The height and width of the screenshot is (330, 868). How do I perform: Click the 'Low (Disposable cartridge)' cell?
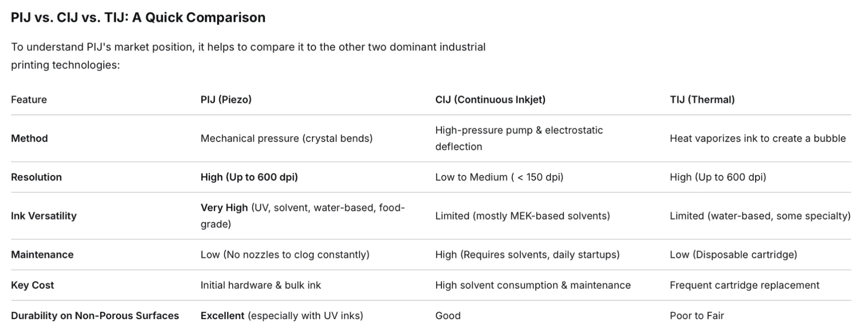733,254
